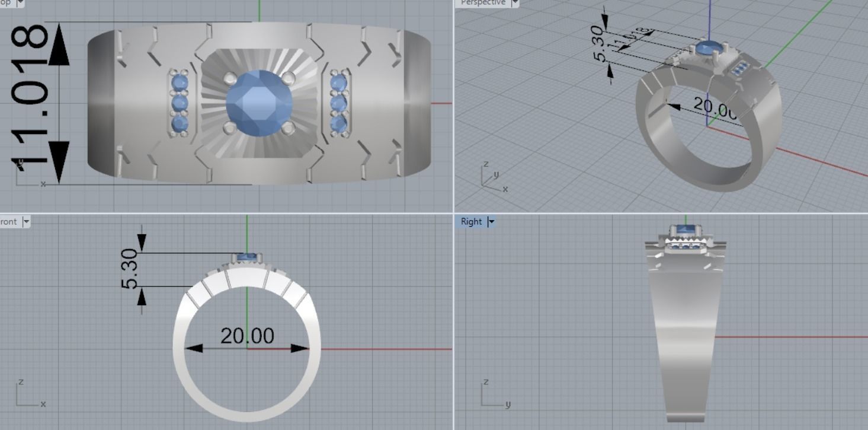
Task: Open the Front viewport dropdown arrow
Action: 25,222
